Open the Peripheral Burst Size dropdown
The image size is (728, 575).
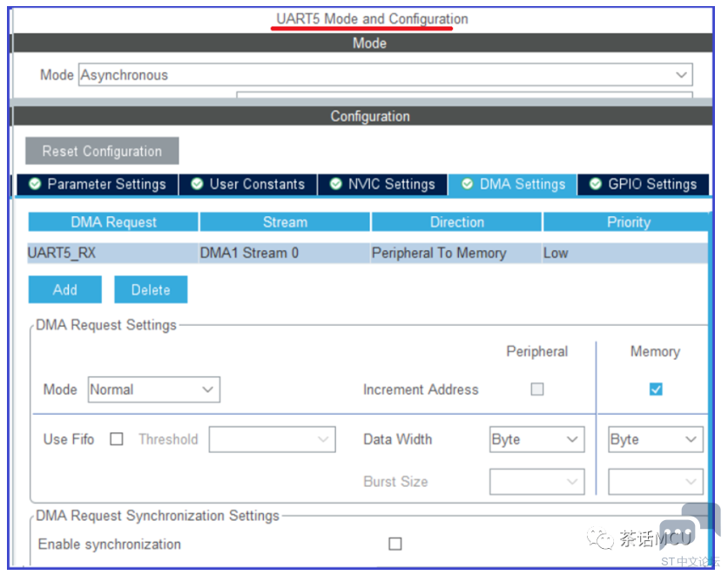(536, 482)
